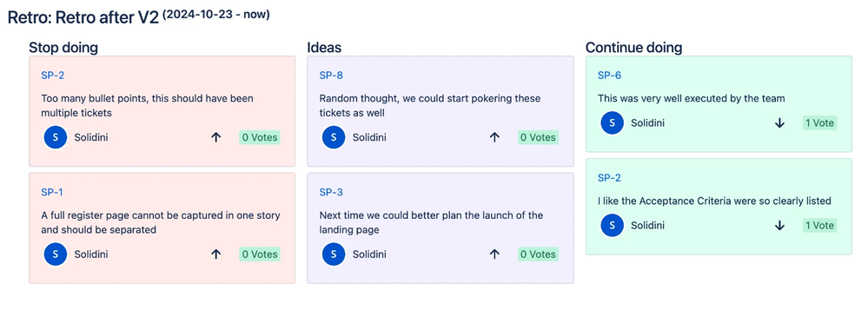Viewport: 868px width, 330px height.
Task: Open the SP-1 issue link
Action: tap(52, 192)
